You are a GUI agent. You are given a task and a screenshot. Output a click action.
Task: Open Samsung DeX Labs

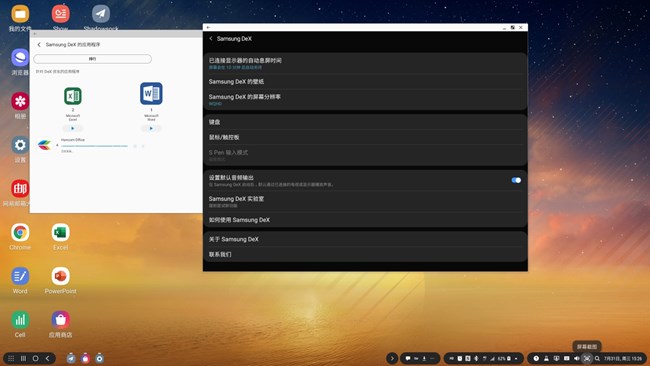(365, 201)
